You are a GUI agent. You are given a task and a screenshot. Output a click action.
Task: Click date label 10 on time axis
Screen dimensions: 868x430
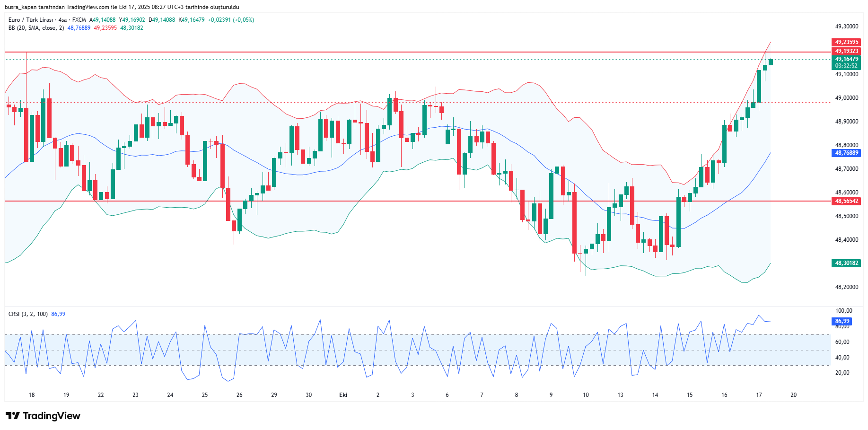pyautogui.click(x=586, y=395)
